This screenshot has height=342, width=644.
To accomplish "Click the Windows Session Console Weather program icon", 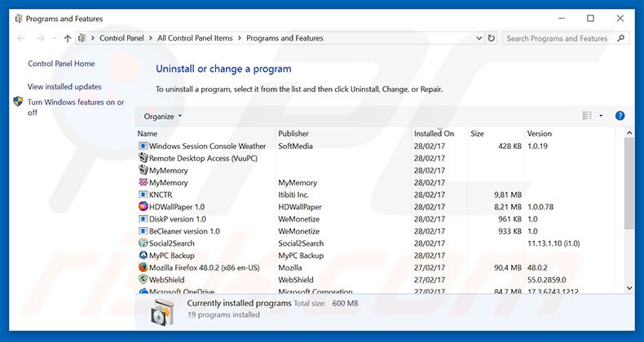I will point(143,146).
